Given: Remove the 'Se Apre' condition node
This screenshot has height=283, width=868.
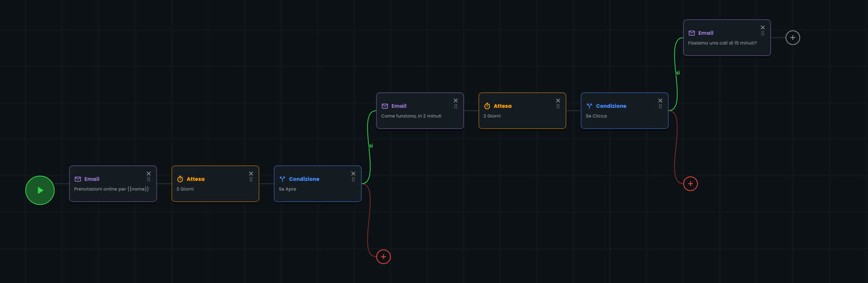Looking at the screenshot, I should pyautogui.click(x=353, y=174).
